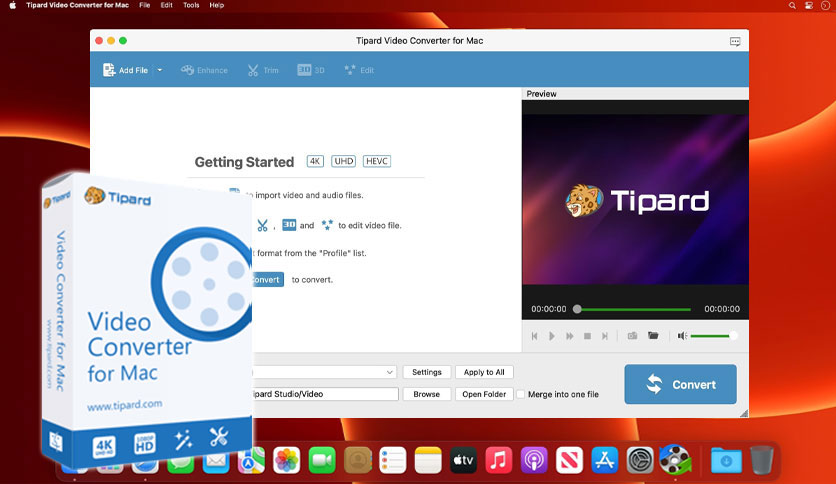The height and width of the screenshot is (484, 836).
Task: Open the snapshot folder icon
Action: [653, 335]
